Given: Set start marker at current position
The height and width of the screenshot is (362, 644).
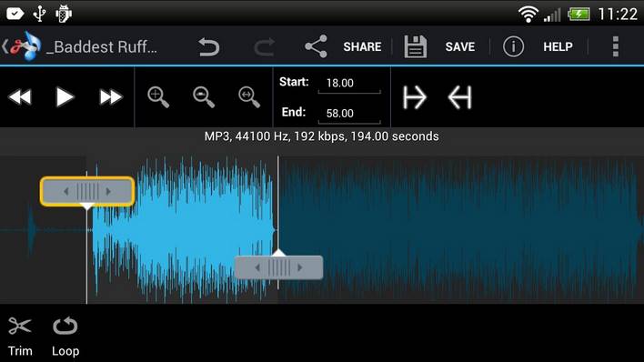Looking at the screenshot, I should [x=415, y=97].
